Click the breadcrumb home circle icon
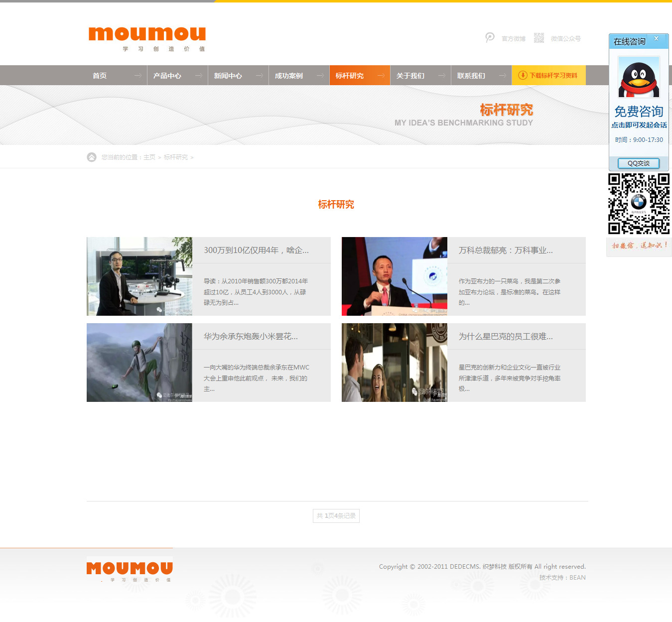Viewport: 672px width, 622px height. coord(92,157)
